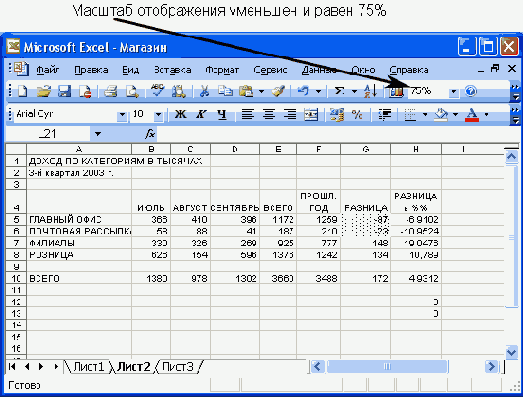Run the ABC spell check icon
This screenshot has width=523, height=397.
pyautogui.click(x=157, y=90)
